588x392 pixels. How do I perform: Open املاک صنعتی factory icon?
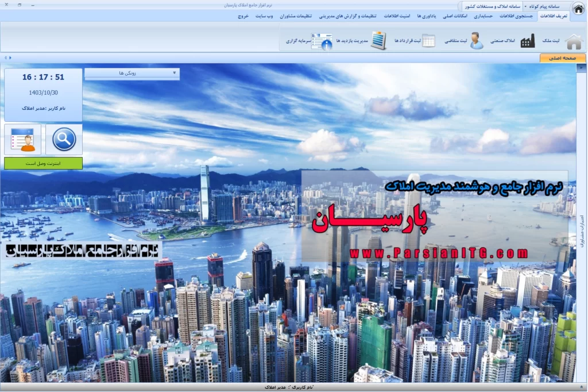click(x=528, y=41)
